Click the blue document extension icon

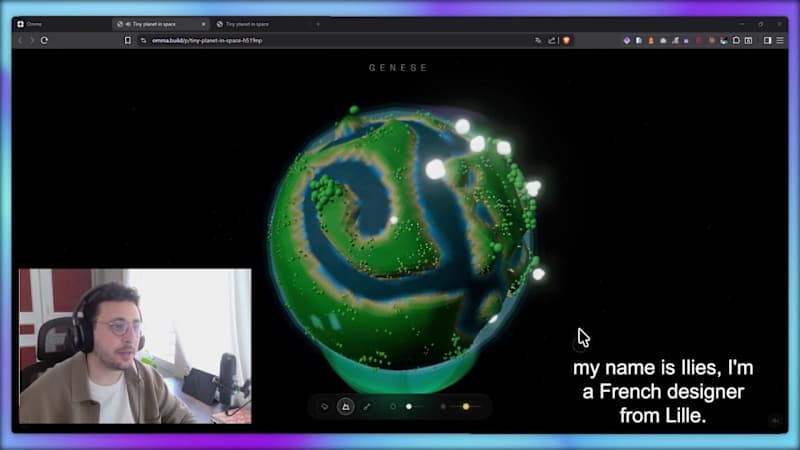pos(639,40)
